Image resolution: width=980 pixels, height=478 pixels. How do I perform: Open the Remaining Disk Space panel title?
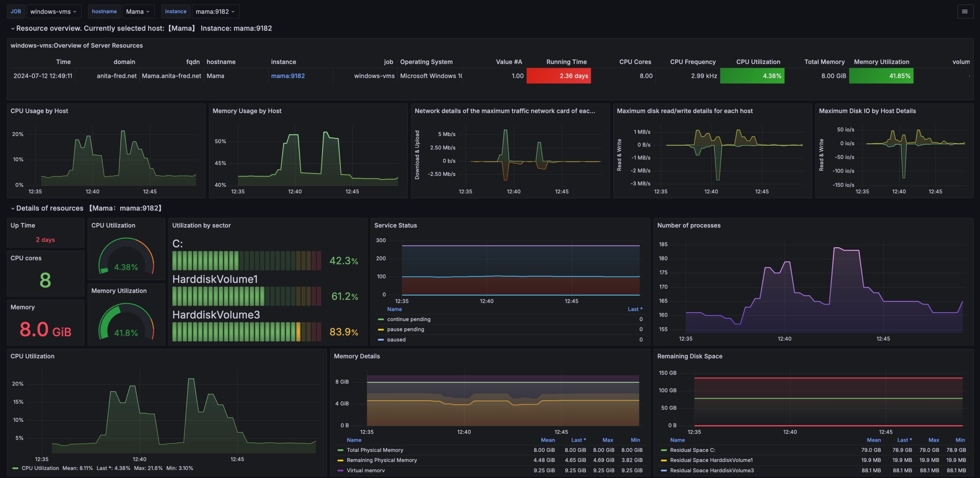point(690,356)
